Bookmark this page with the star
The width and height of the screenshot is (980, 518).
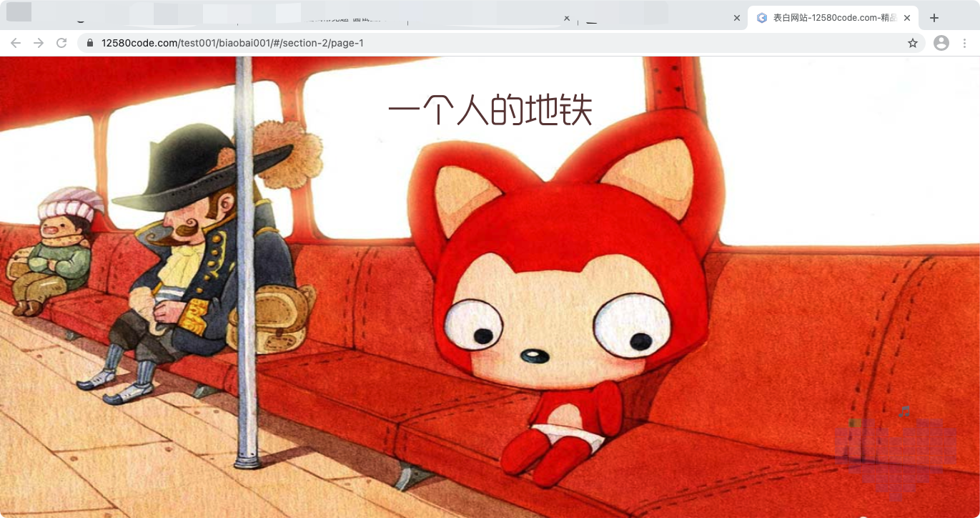click(x=913, y=43)
